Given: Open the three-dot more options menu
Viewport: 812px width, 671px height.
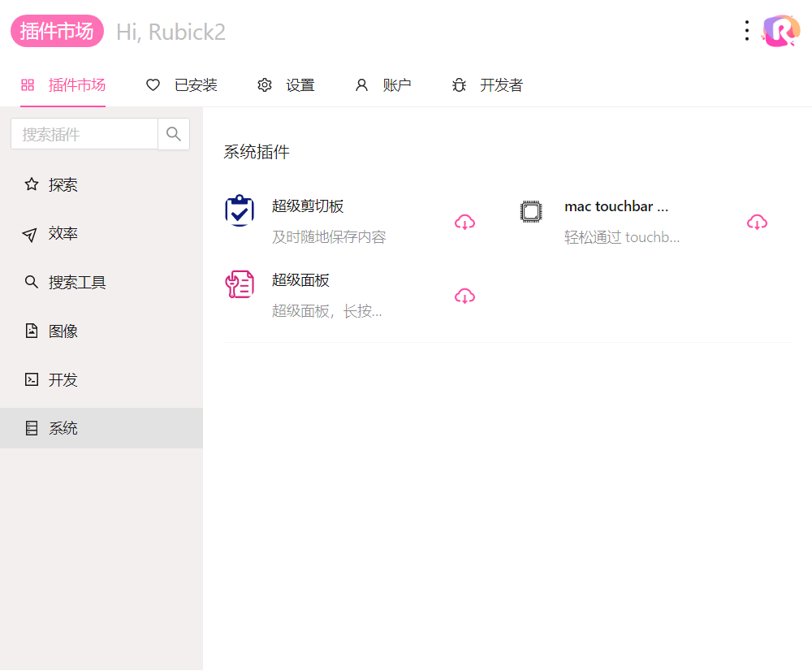Looking at the screenshot, I should tap(747, 31).
